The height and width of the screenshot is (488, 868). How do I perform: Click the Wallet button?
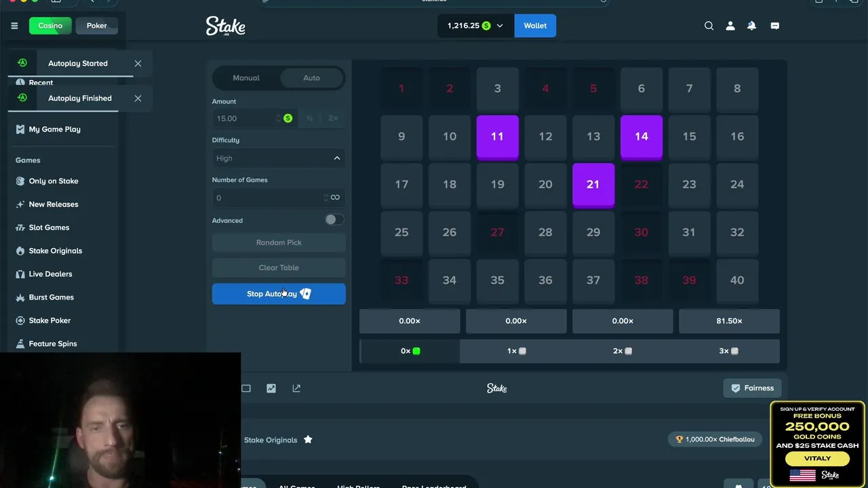click(535, 26)
